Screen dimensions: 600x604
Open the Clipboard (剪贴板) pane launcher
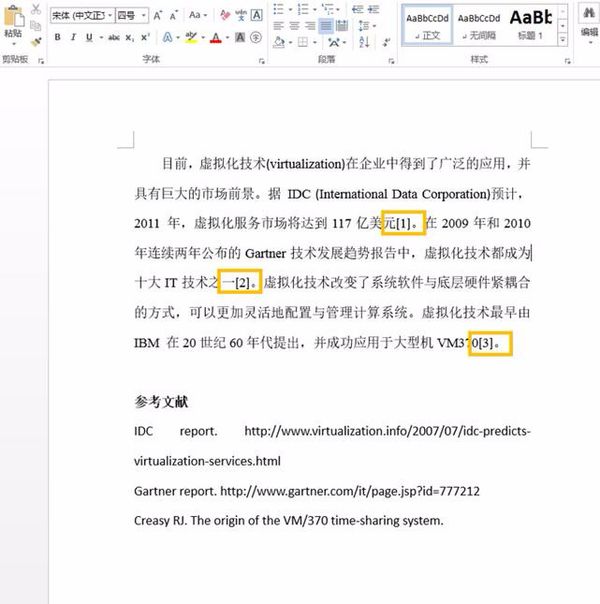41,61
